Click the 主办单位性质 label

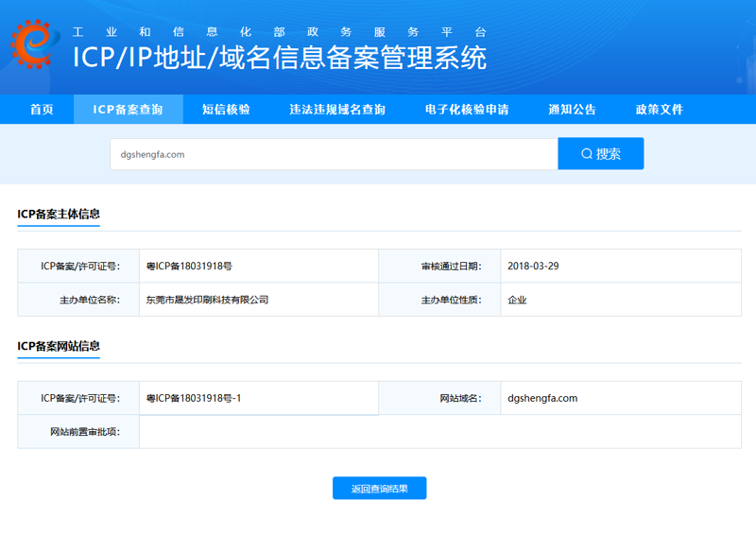[x=452, y=300]
